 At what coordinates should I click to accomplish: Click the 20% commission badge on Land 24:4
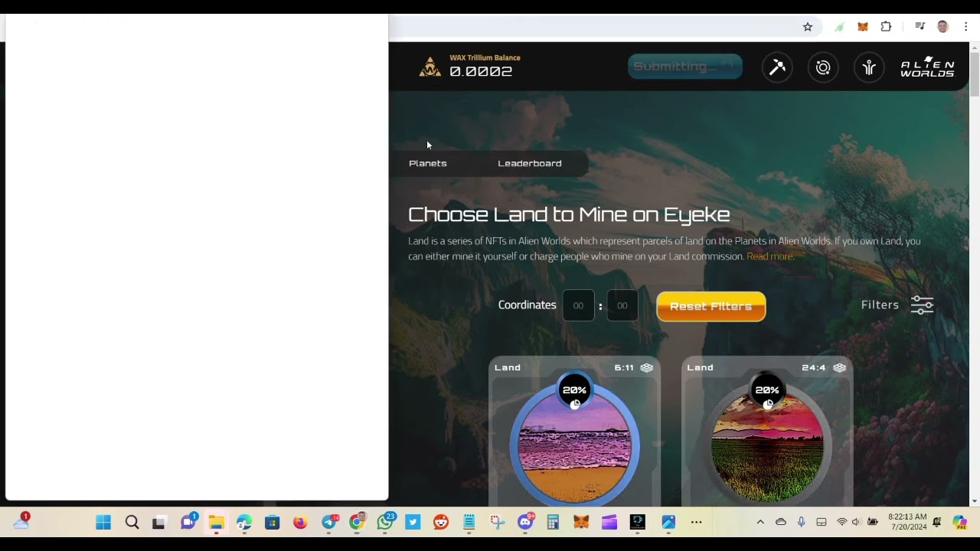click(x=767, y=390)
